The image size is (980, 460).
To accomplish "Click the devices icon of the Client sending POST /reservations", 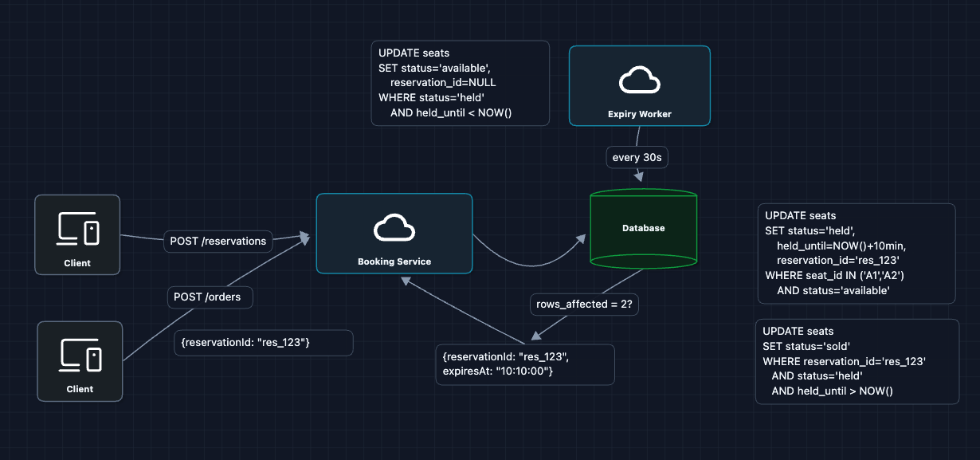I will [x=77, y=228].
